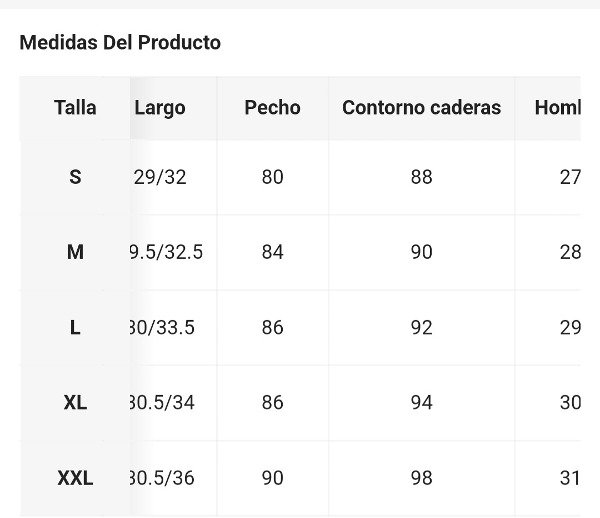The height and width of the screenshot is (518, 600).
Task: Click the shoulder value 27 for size S
Action: point(570,177)
